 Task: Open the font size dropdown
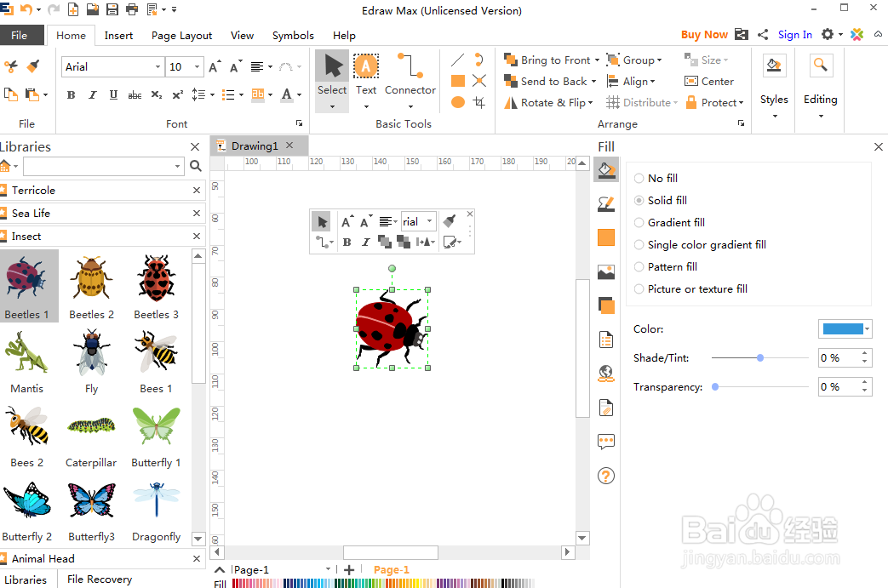[x=197, y=66]
